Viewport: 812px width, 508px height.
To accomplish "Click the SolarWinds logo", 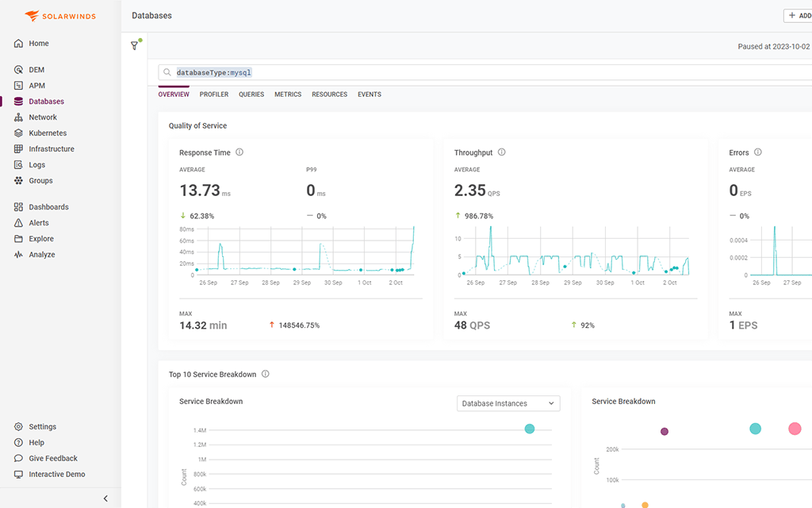I will [x=59, y=15].
